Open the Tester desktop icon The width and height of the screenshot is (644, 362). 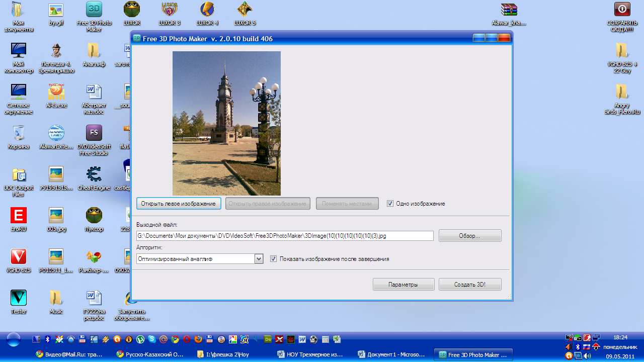[19, 302]
